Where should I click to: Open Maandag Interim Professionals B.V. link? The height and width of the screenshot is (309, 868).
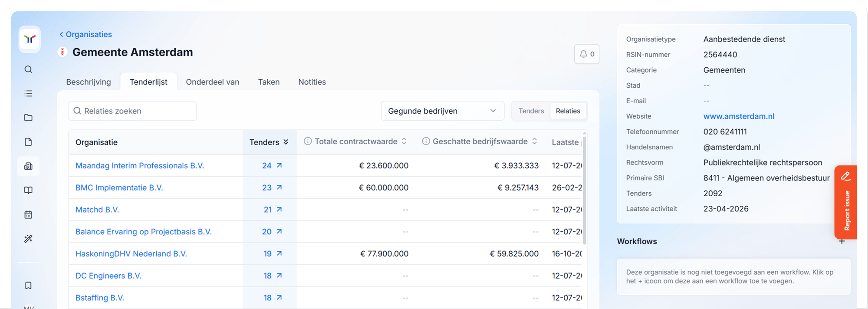[140, 166]
